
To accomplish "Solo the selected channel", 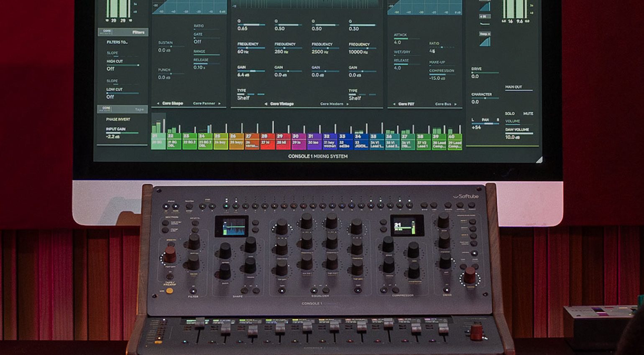I will [x=509, y=114].
